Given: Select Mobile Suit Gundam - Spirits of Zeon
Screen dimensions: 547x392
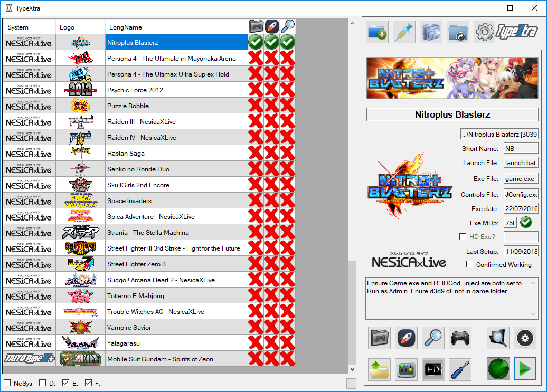Looking at the screenshot, I should click(x=176, y=359).
